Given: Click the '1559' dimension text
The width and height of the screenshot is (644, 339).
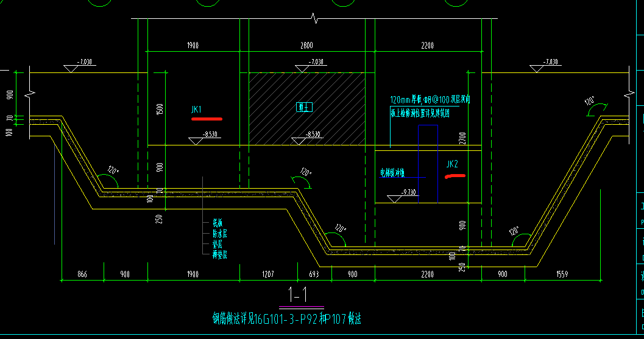Looking at the screenshot, I should point(562,274).
